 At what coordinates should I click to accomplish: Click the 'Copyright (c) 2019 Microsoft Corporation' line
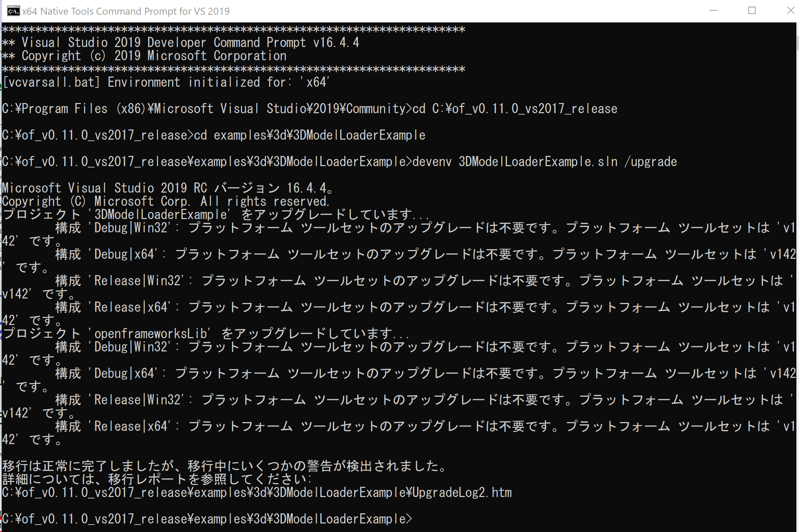144,56
